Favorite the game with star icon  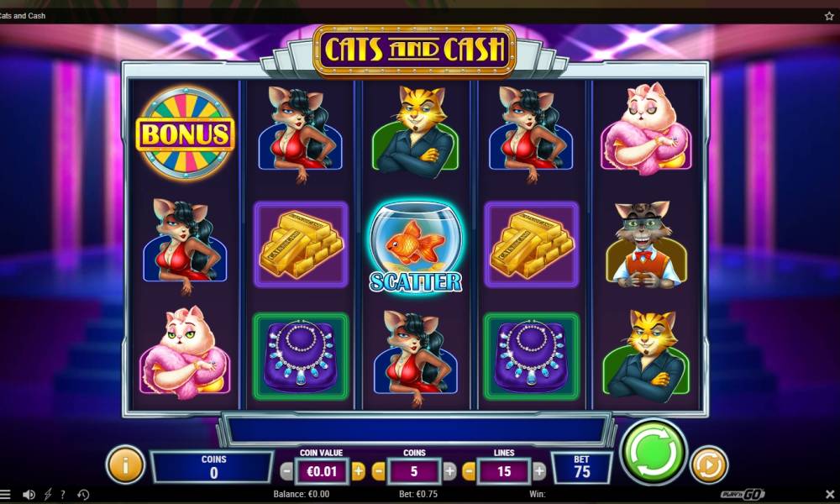(829, 15)
